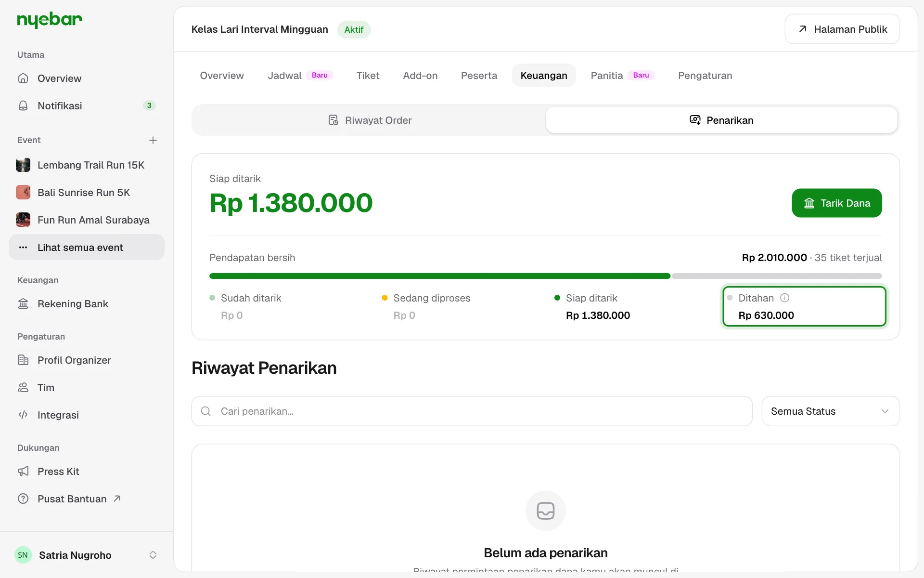This screenshot has width=924, height=578.
Task: Open Press Kit megaphone icon
Action: coord(23,472)
